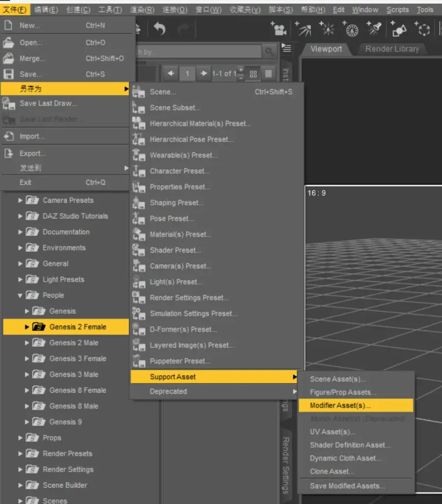Click the Save Last Draw icon
Viewport: 442px width, 504px height.
9,103
